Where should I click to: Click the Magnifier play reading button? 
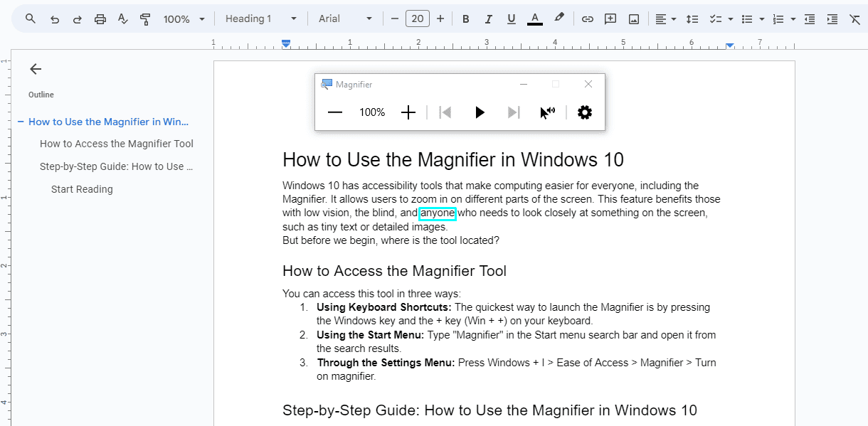click(x=480, y=112)
